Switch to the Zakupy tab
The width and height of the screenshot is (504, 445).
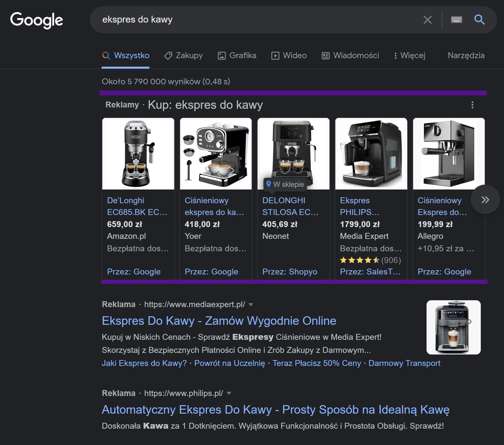point(184,56)
